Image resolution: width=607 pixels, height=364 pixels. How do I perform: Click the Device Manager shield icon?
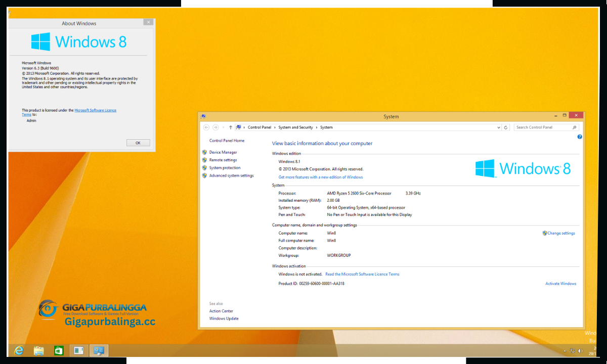pyautogui.click(x=204, y=152)
